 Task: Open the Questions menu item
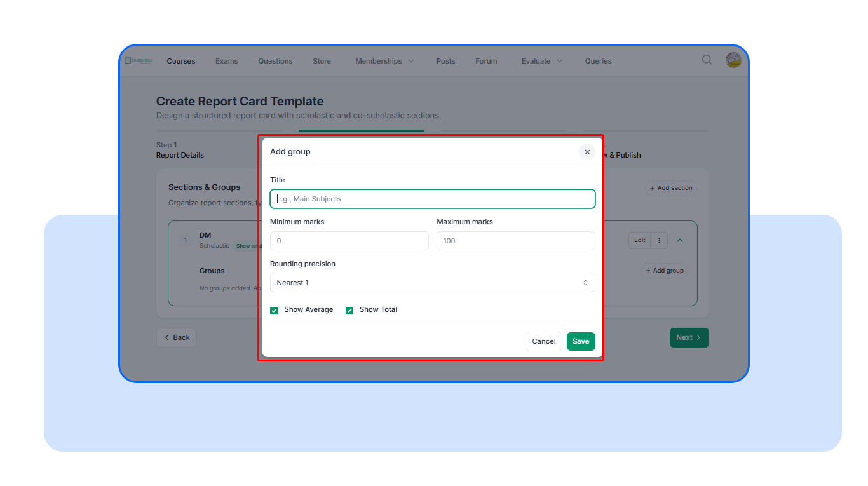pyautogui.click(x=275, y=61)
